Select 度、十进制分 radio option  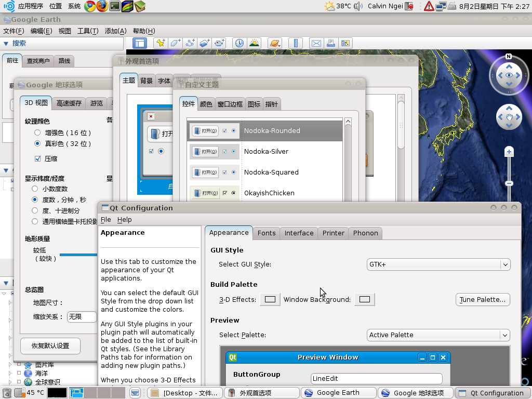point(35,210)
